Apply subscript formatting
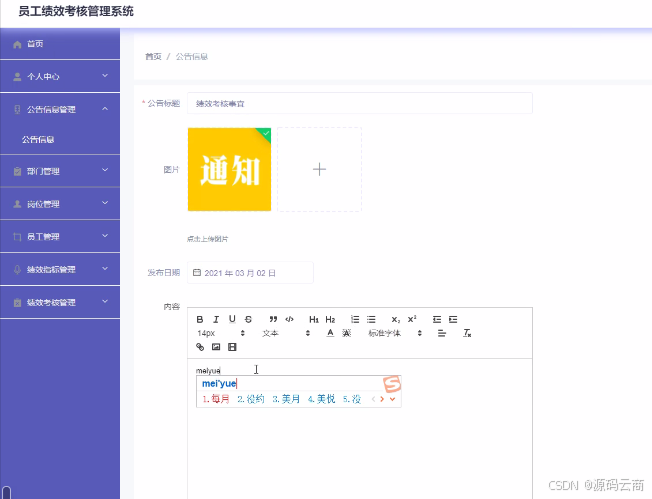Screen dimensions: 652x499 click(395, 319)
